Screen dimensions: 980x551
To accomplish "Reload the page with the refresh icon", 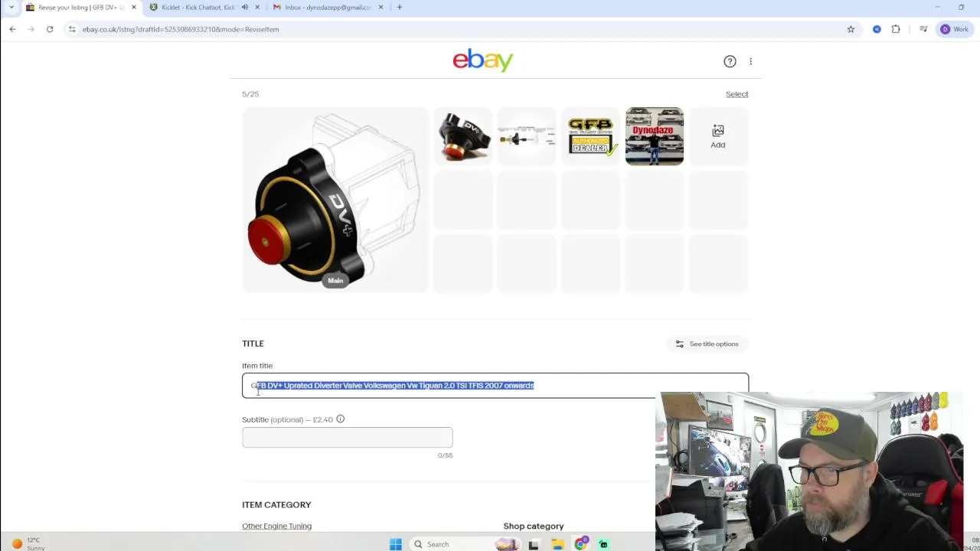I will point(50,29).
